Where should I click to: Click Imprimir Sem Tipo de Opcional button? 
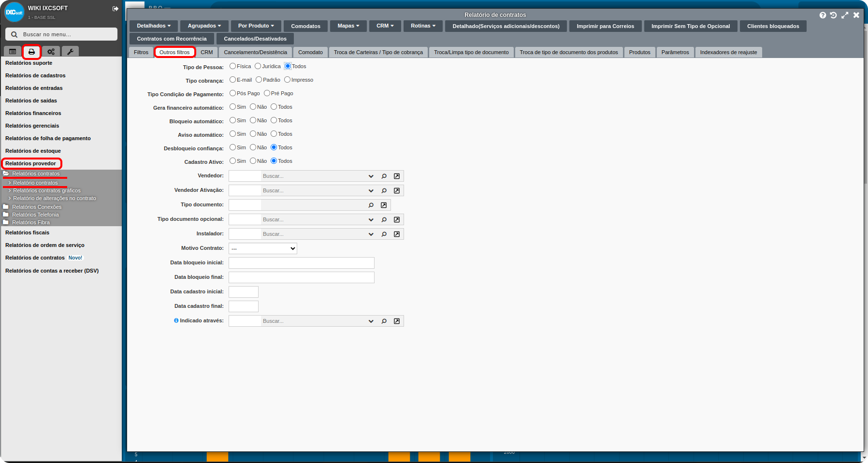pos(691,26)
